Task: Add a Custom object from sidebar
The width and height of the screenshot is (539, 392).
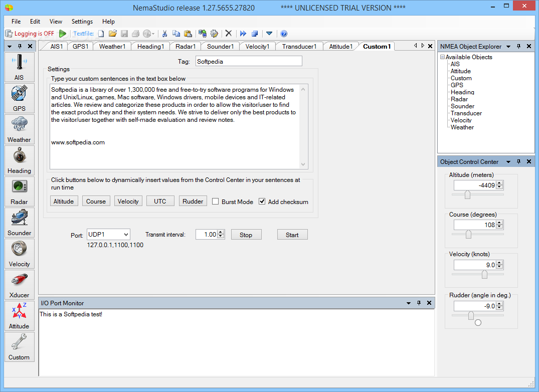Action: pyautogui.click(x=19, y=347)
